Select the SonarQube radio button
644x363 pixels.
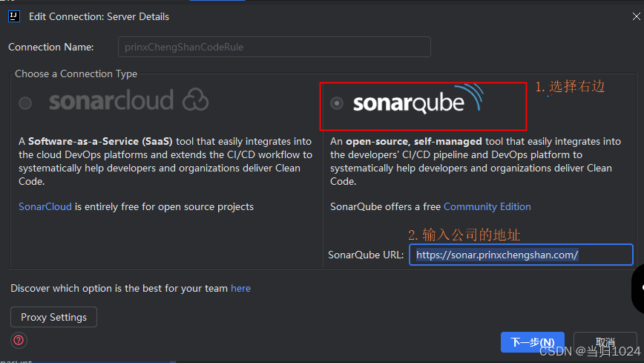pos(337,102)
